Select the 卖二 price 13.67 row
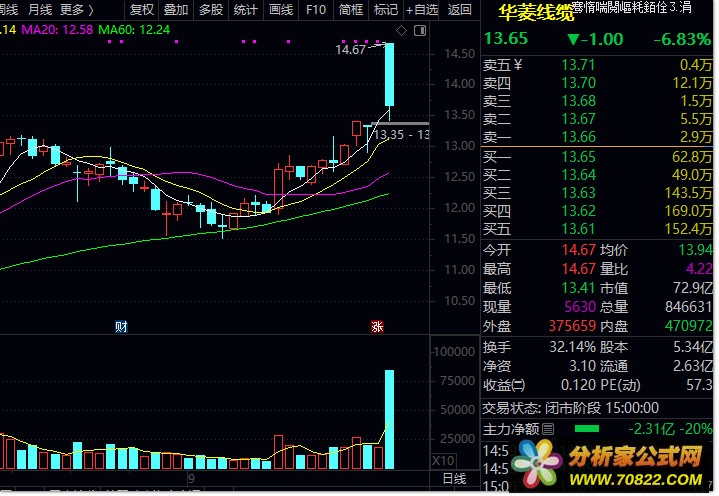 tap(597, 119)
